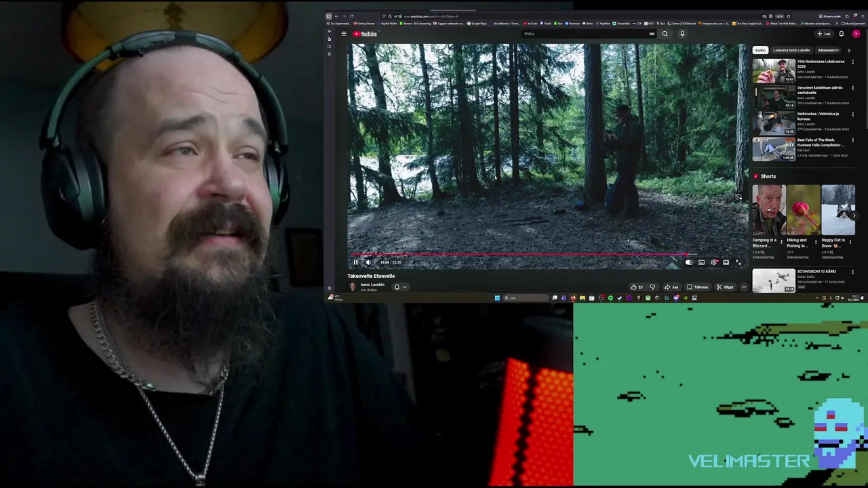868x488 pixels.
Task: Open the Luo create button
Action: tap(824, 34)
